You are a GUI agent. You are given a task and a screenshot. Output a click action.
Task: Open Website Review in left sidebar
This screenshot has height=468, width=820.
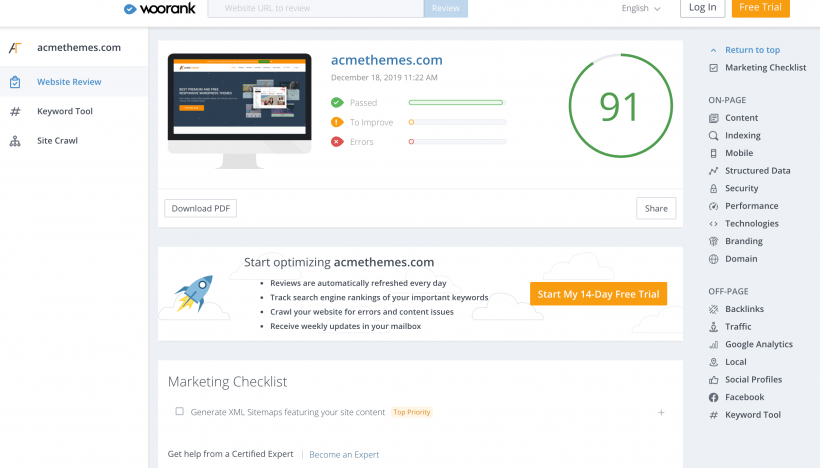[x=74, y=82]
